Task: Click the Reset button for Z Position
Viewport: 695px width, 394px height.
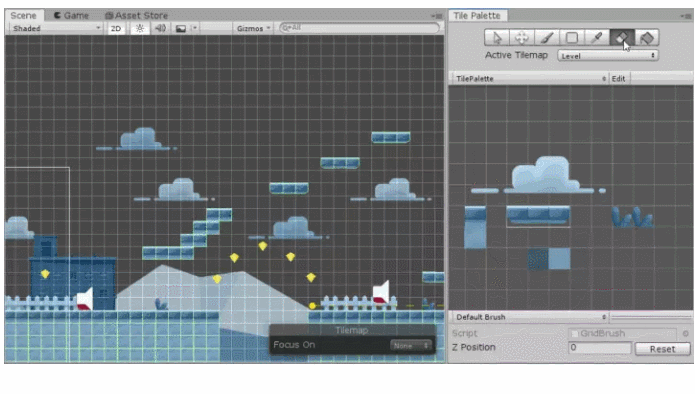Action: 663,349
